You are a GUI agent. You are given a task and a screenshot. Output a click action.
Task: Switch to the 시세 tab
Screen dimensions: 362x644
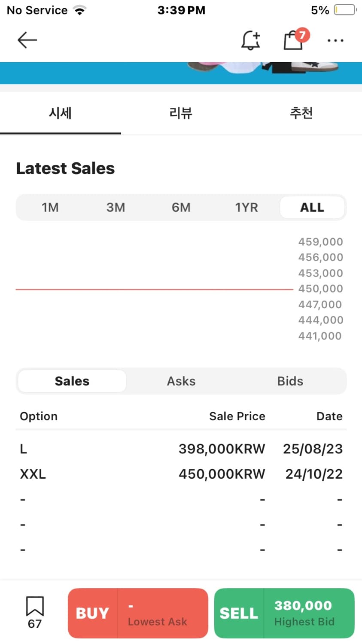coord(60,113)
